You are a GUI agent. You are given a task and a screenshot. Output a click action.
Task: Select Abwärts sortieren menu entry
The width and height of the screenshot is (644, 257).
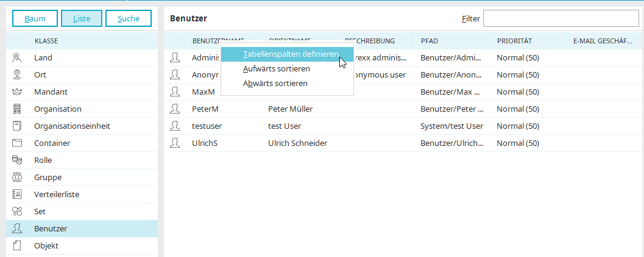click(x=275, y=83)
